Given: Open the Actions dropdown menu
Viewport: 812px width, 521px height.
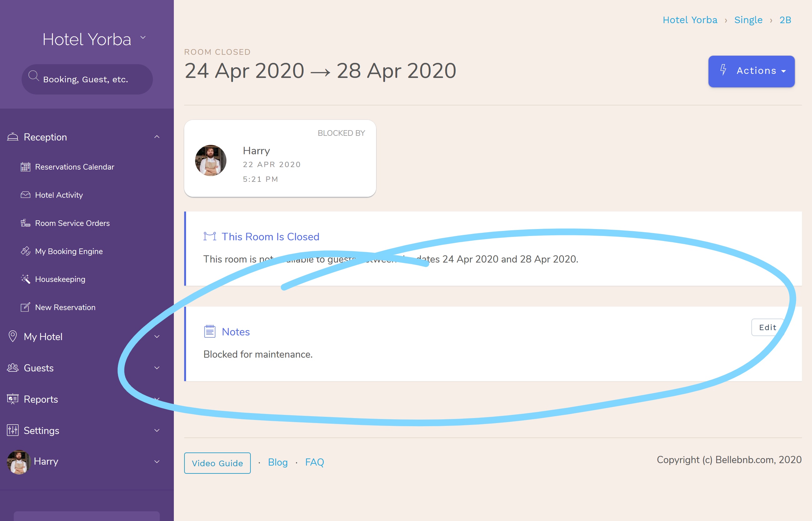Looking at the screenshot, I should coord(752,71).
